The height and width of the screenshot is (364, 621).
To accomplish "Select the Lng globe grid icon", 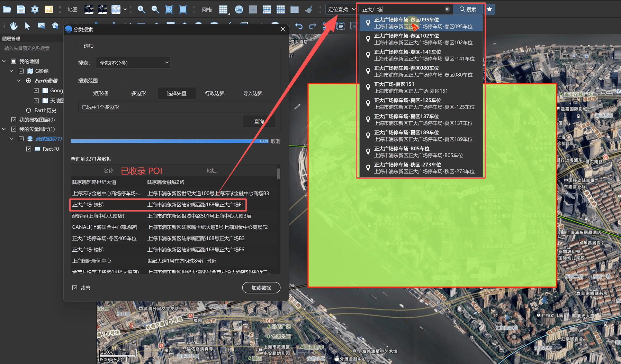I will [239, 9].
